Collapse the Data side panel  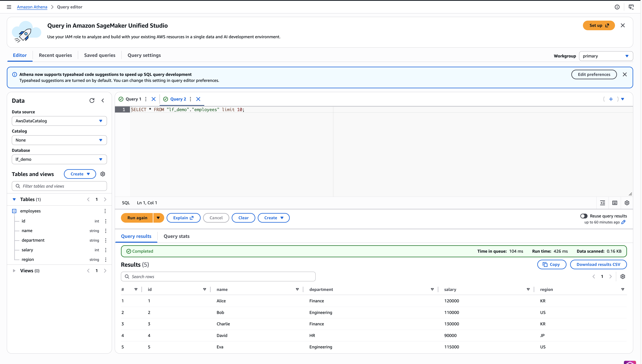103,101
